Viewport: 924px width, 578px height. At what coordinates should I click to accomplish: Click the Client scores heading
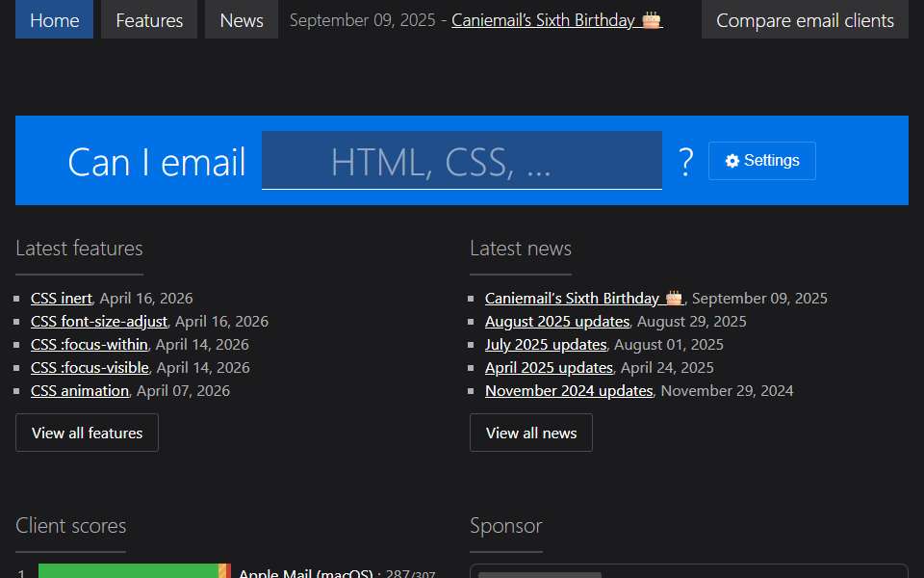point(70,526)
